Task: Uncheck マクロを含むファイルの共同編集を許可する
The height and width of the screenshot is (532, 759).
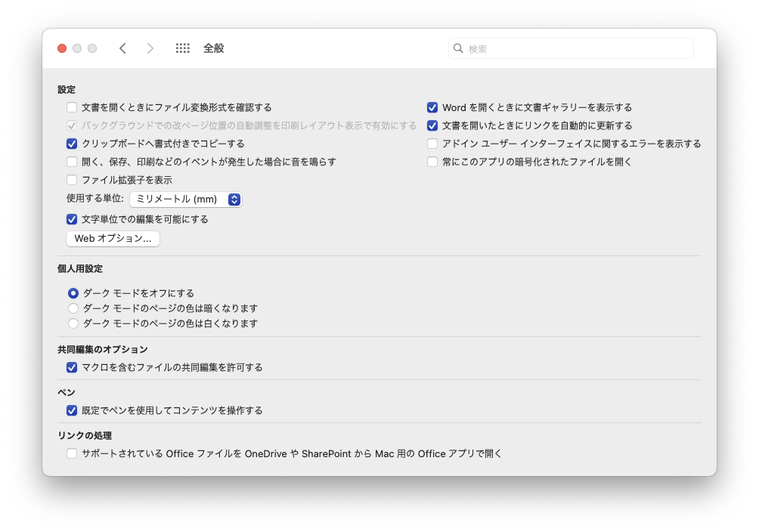Action: [x=72, y=367]
